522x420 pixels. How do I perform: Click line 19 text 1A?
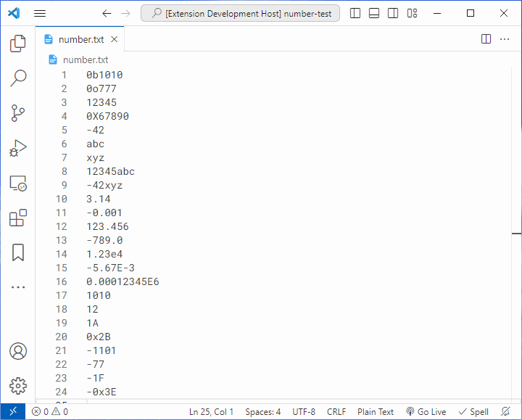tap(93, 323)
